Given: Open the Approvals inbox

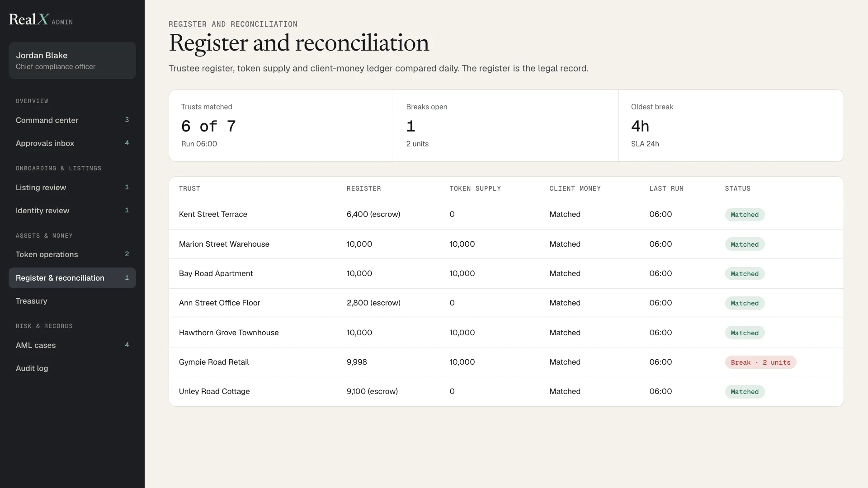Looking at the screenshot, I should point(72,143).
